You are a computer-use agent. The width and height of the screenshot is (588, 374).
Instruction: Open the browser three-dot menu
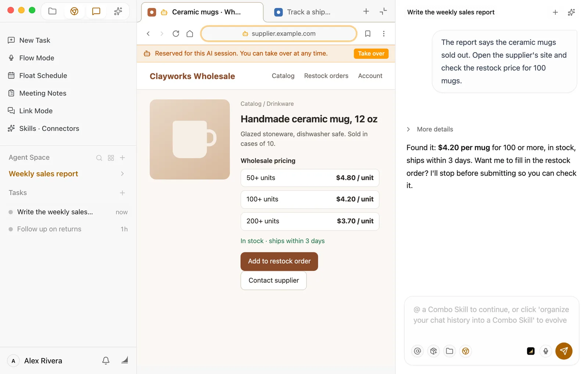coord(384,34)
